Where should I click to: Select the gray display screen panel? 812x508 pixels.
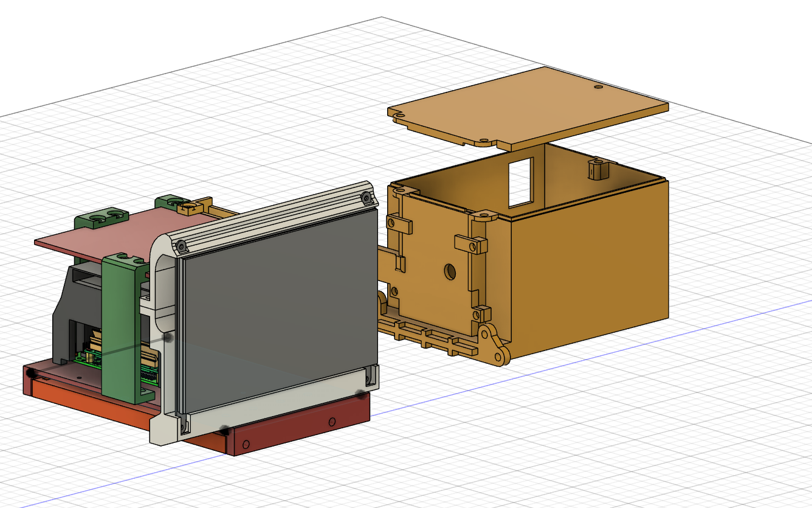tap(280, 310)
